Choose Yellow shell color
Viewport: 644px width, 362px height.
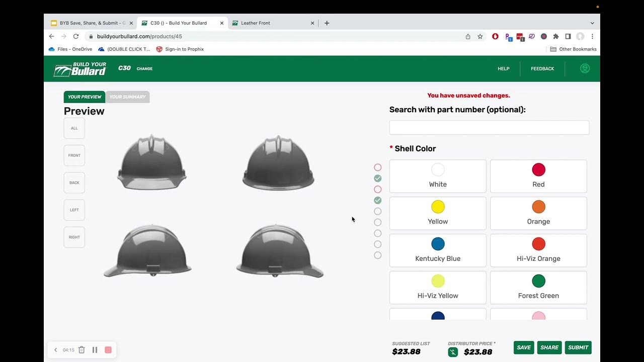[438, 214]
